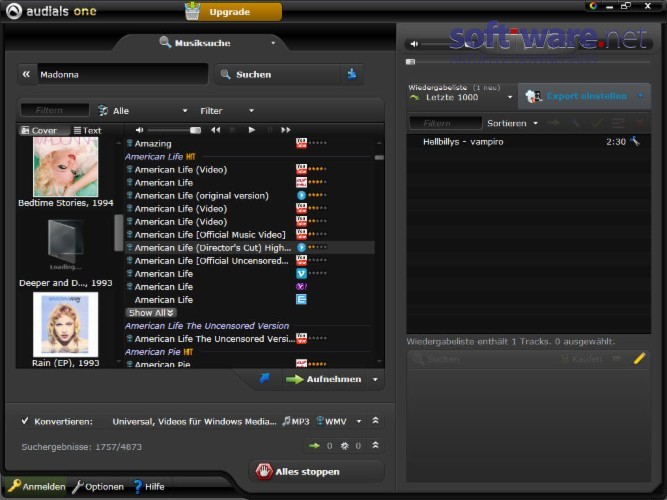Click the MP3 format icon

(x=296, y=421)
